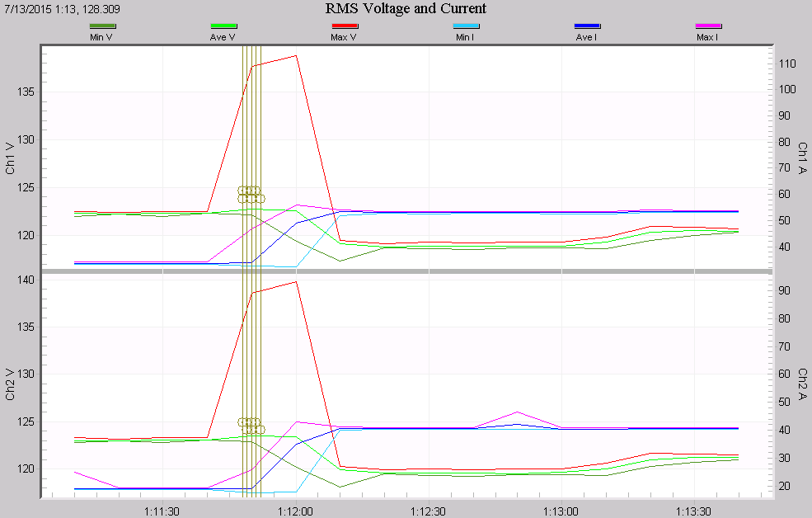812x518 pixels.
Task: Open the Max V legend label
Action: pos(343,37)
